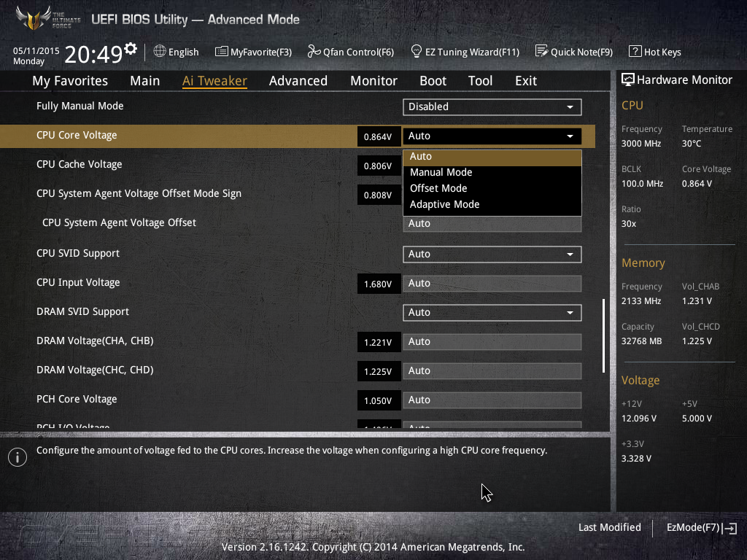Click the TUF Ultimate Force logo
Image resolution: width=747 pixels, height=560 pixels.
tap(47, 19)
